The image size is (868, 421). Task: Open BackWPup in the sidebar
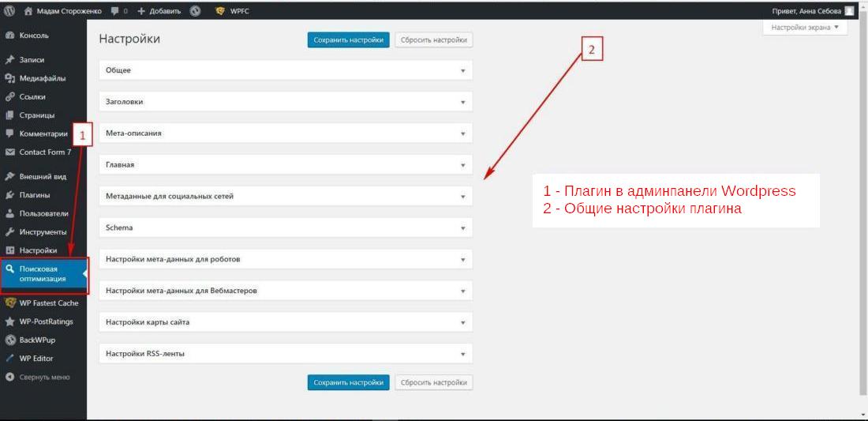click(36, 340)
